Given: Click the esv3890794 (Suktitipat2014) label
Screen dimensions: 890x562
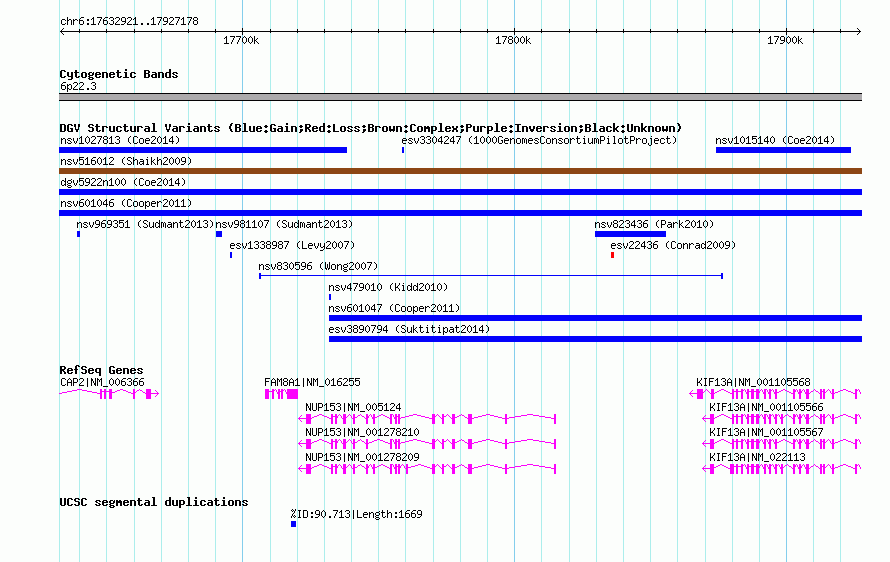Looking at the screenshot, I should pyautogui.click(x=409, y=329).
